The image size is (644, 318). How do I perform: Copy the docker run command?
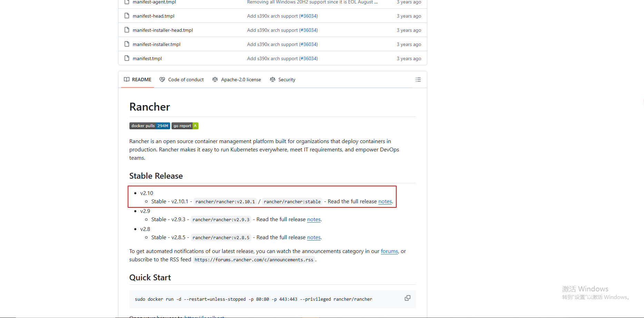408,298
